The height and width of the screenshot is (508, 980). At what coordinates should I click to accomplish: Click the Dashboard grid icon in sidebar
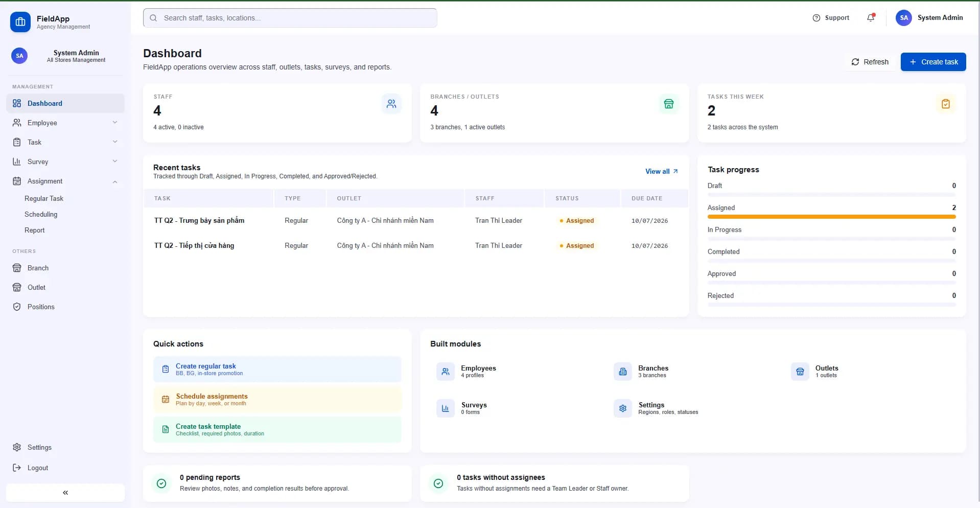17,103
